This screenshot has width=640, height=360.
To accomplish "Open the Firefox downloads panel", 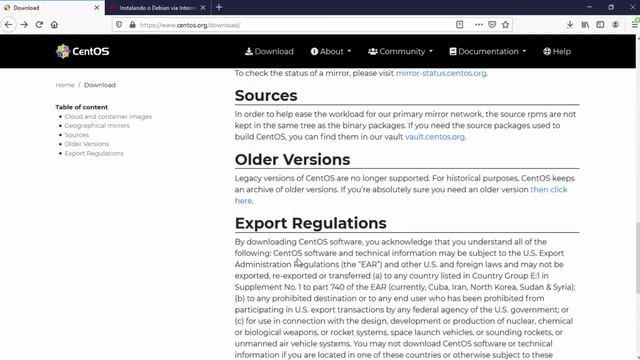I will [x=570, y=24].
